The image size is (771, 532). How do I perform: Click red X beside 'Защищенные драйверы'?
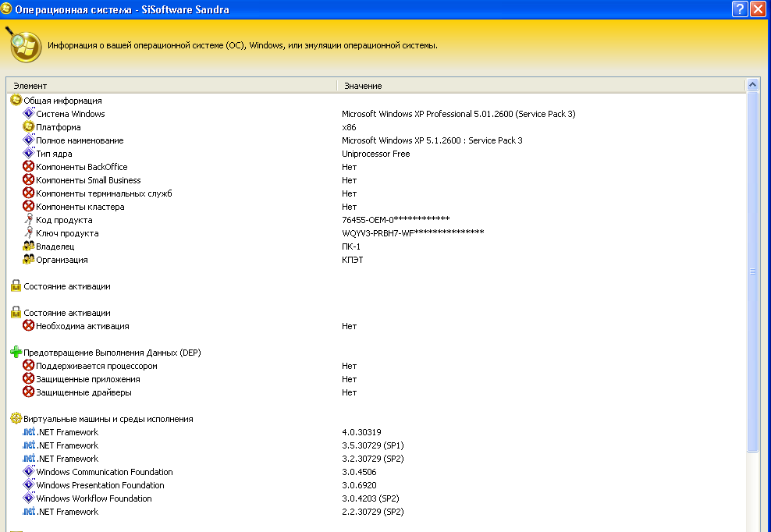coord(29,392)
